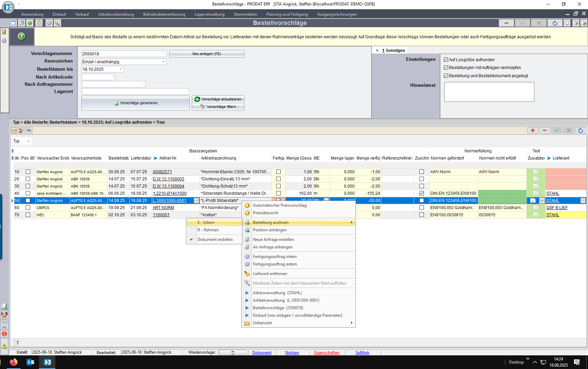Click into the Hinweistext text box
The width and height of the screenshot is (588, 369).
click(x=489, y=92)
